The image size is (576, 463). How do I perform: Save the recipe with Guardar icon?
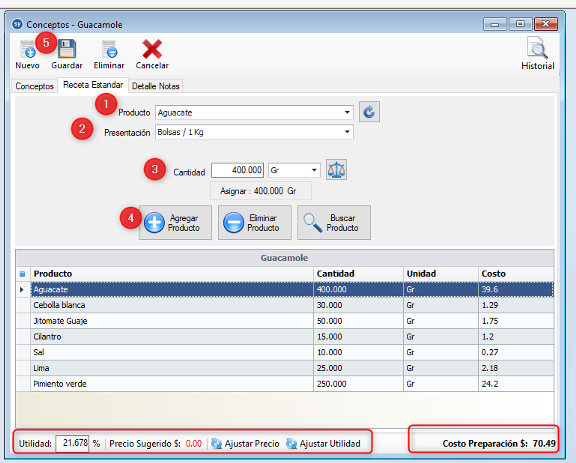click(x=67, y=49)
